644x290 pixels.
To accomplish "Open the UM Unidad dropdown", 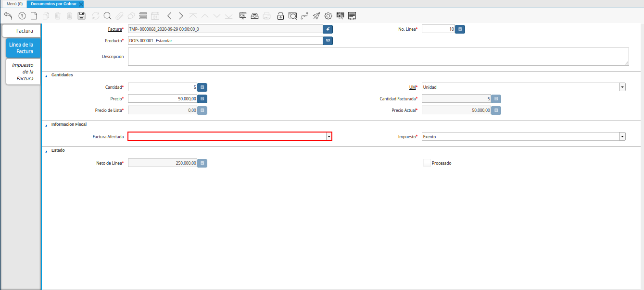I will tap(622, 87).
